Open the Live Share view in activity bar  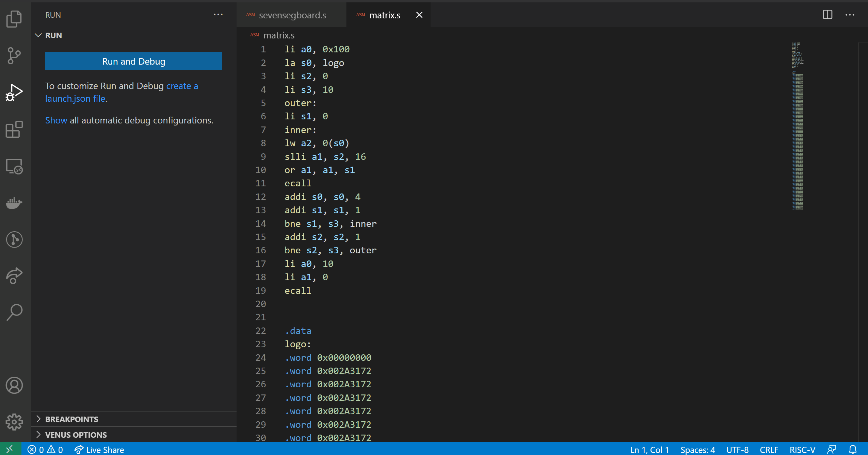(14, 275)
